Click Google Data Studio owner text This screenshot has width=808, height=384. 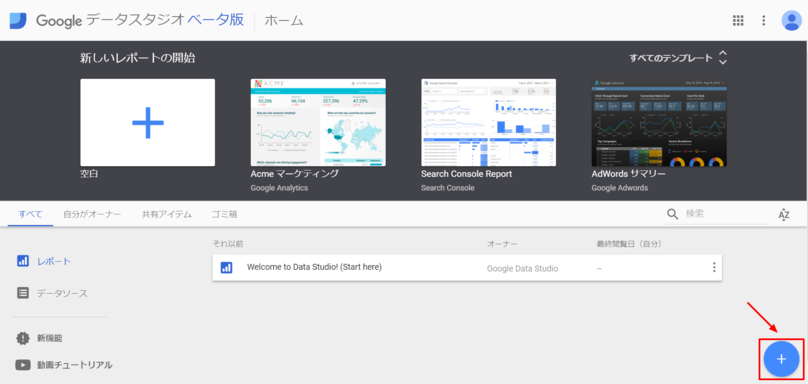pyautogui.click(x=522, y=269)
